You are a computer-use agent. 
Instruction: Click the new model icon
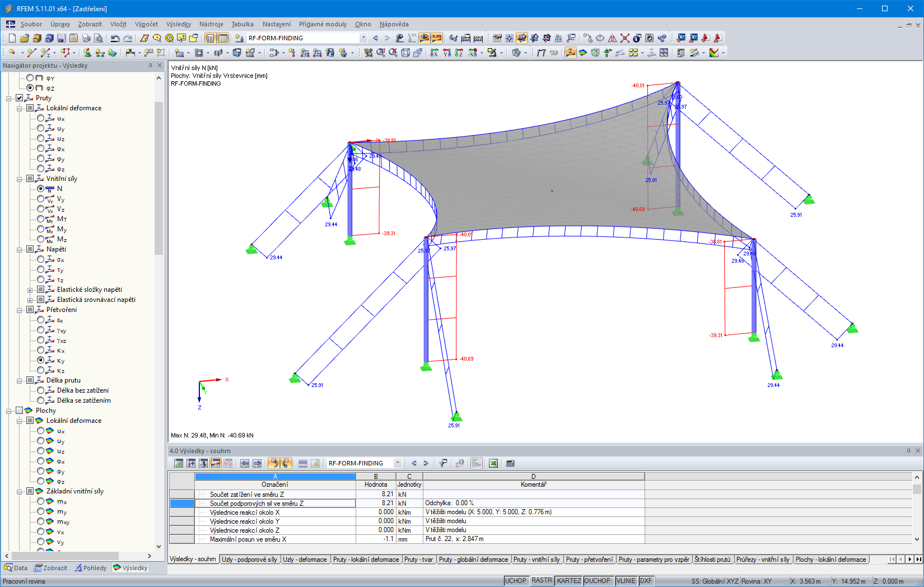(x=12, y=38)
